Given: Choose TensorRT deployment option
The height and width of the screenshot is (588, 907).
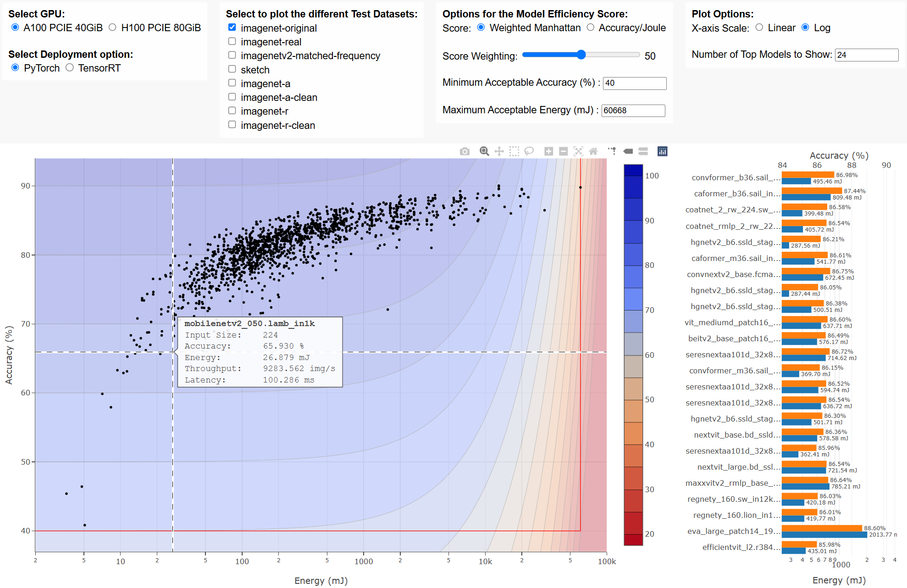Looking at the screenshot, I should point(70,68).
